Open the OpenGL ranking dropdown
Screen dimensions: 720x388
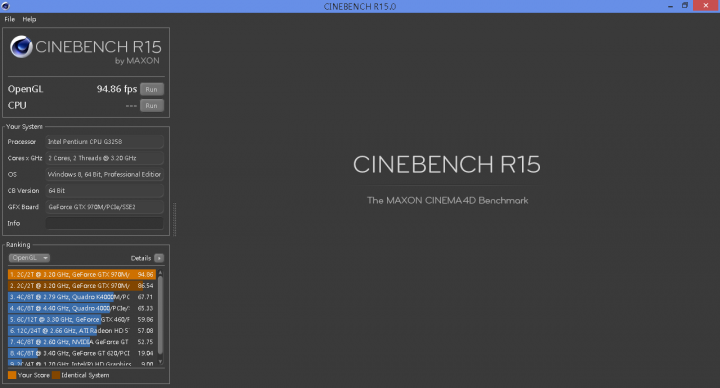[x=29, y=258]
